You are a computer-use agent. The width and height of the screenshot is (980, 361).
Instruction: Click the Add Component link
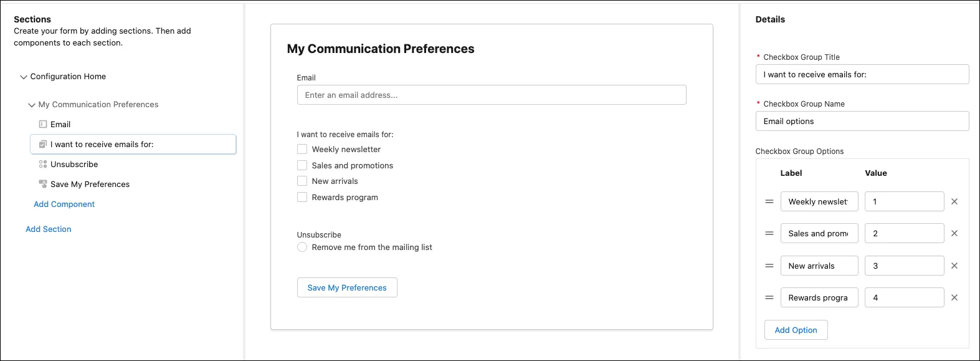coord(64,204)
